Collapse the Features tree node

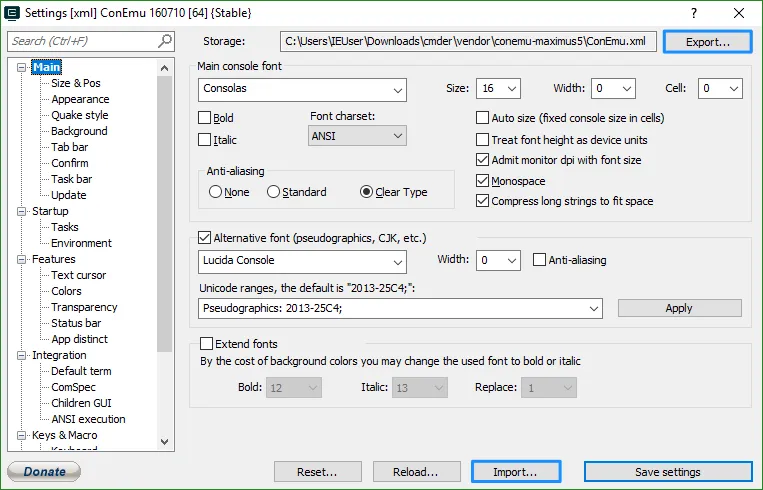pos(23,259)
